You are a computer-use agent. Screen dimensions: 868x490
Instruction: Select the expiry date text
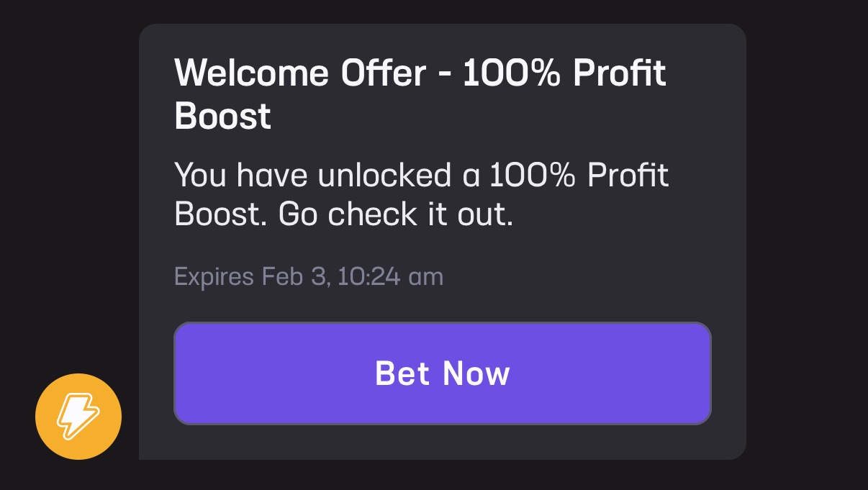coord(309,276)
